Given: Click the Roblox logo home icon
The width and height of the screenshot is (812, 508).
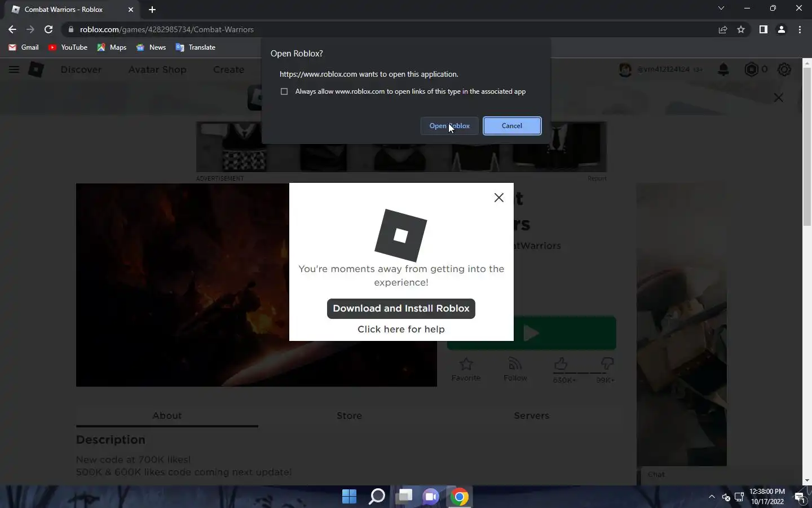Looking at the screenshot, I should click(x=36, y=69).
